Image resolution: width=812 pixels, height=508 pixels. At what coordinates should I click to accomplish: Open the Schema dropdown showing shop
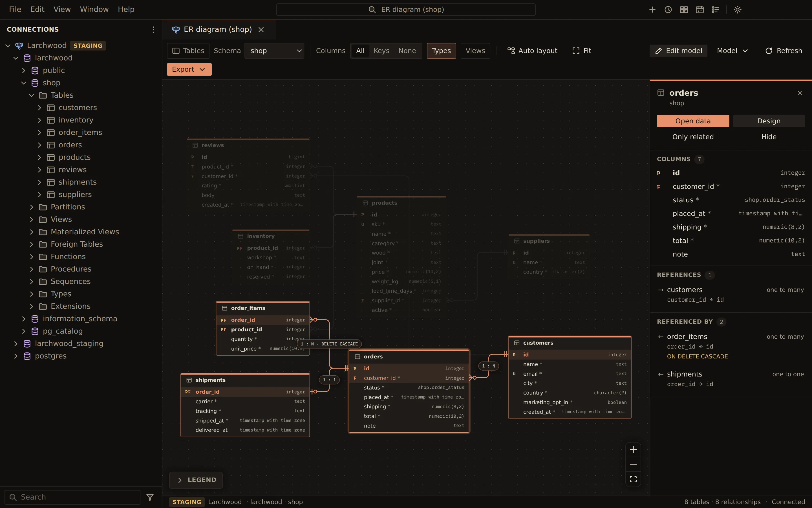click(x=274, y=51)
